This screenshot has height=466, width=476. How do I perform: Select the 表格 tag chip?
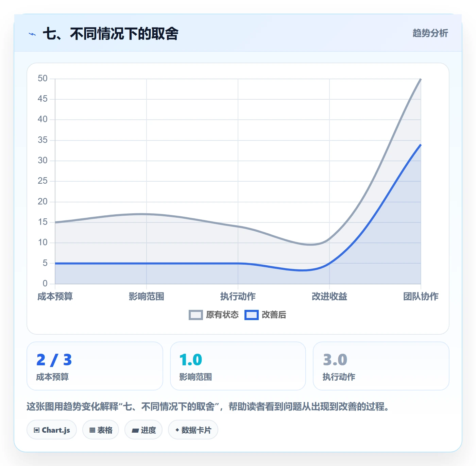(101, 430)
